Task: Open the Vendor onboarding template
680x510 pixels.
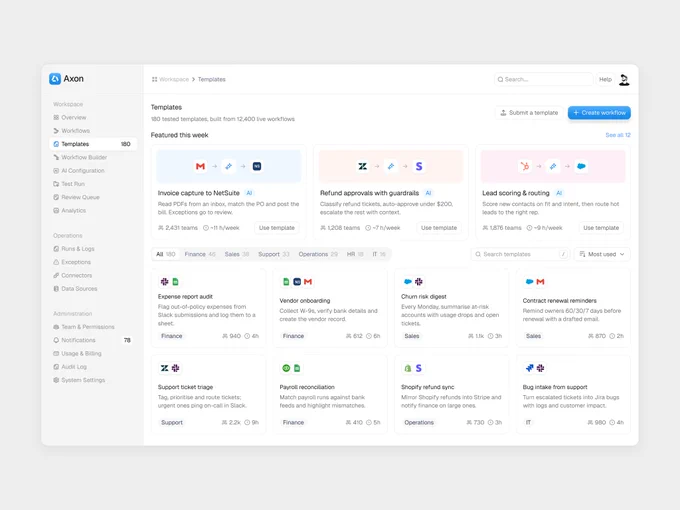Action: coord(330,308)
